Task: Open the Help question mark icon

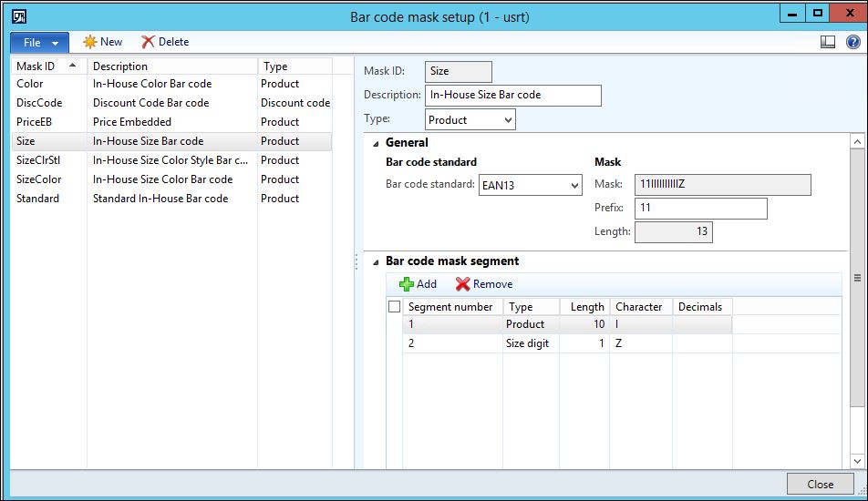Action: 853,42
